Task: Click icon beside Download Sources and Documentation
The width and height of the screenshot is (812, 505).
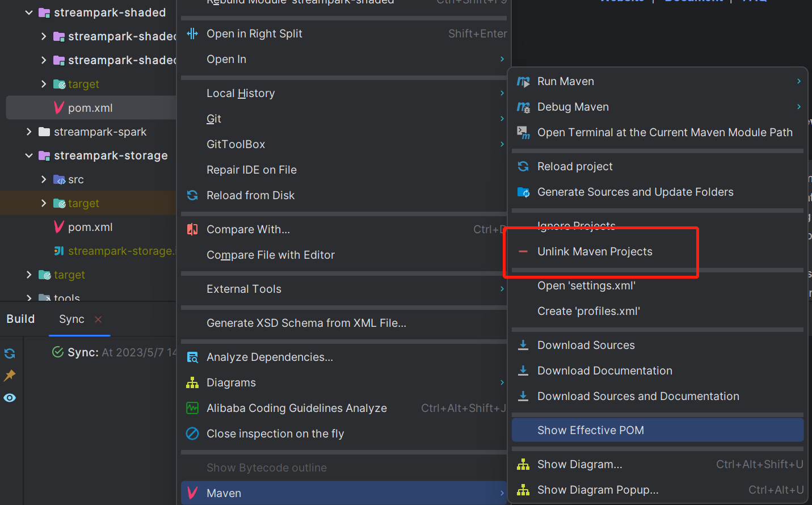Action: pos(523,396)
